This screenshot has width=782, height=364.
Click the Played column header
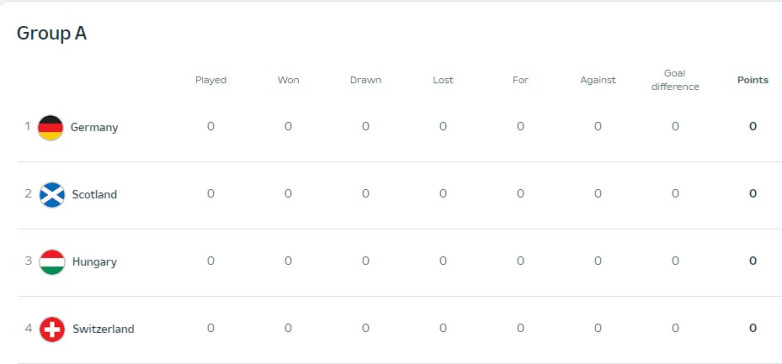coord(210,80)
